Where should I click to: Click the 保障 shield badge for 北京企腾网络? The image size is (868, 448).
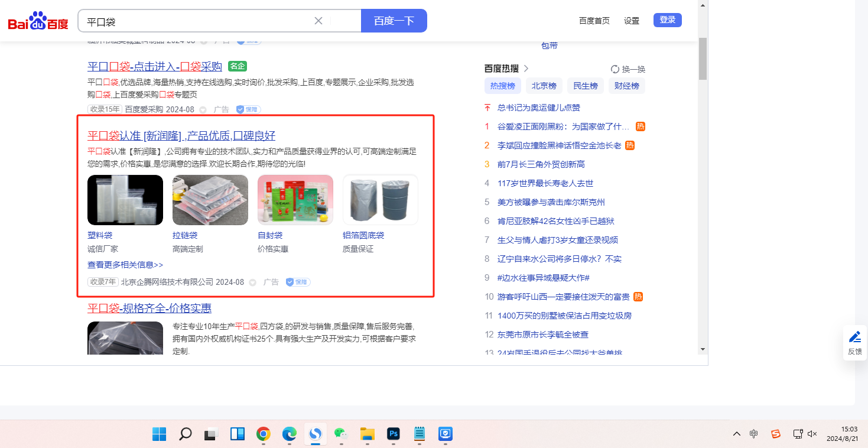coord(298,282)
